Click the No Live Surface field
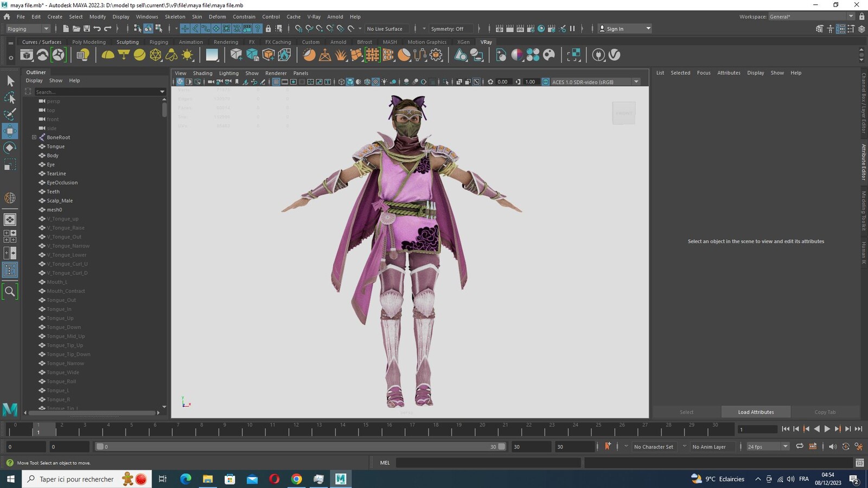 [388, 29]
